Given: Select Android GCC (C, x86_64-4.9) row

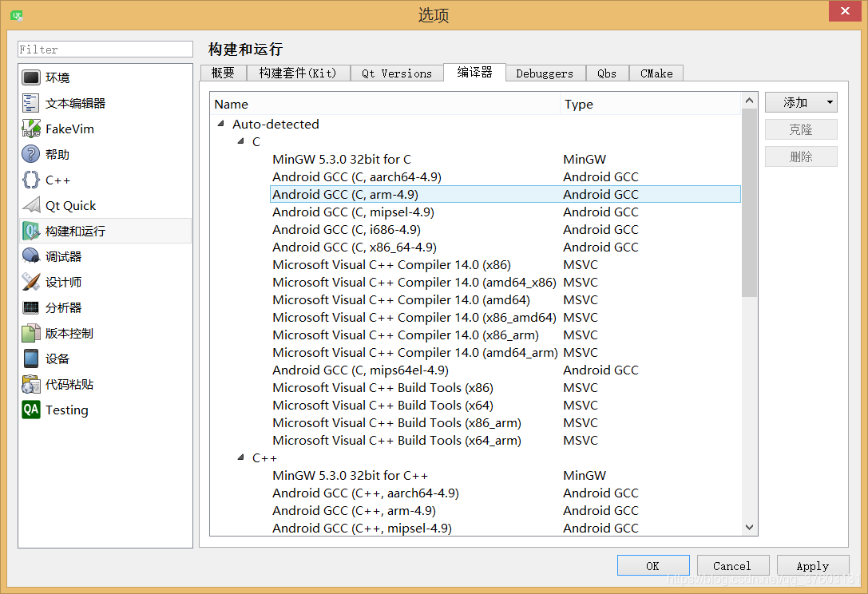Looking at the screenshot, I should 505,247.
